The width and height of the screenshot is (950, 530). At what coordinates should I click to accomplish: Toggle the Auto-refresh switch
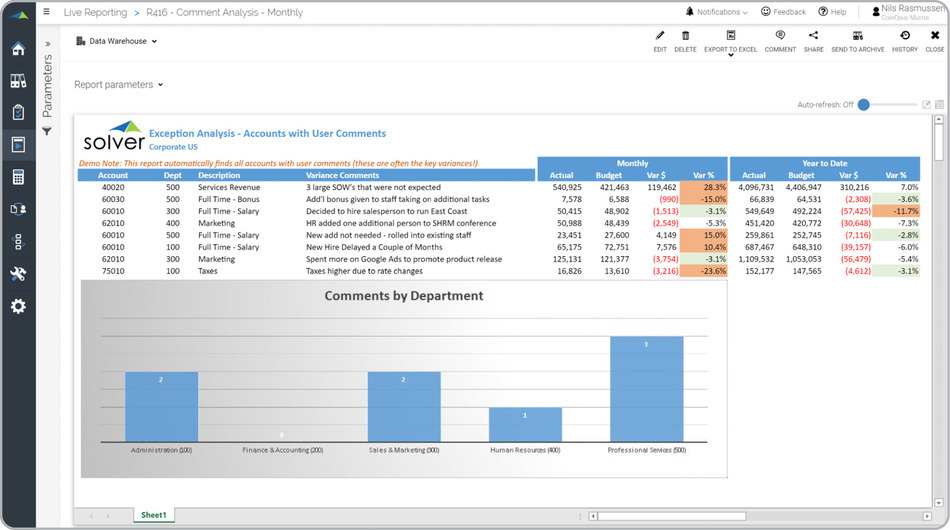(865, 105)
